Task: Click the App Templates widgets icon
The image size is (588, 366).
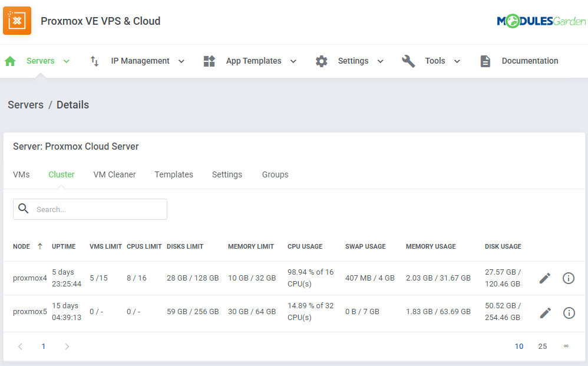Action: click(209, 61)
